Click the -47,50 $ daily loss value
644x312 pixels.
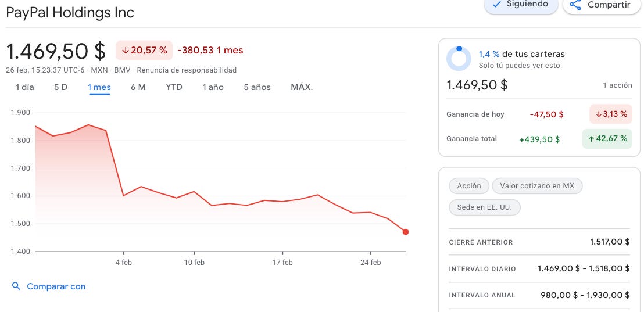[x=547, y=114]
